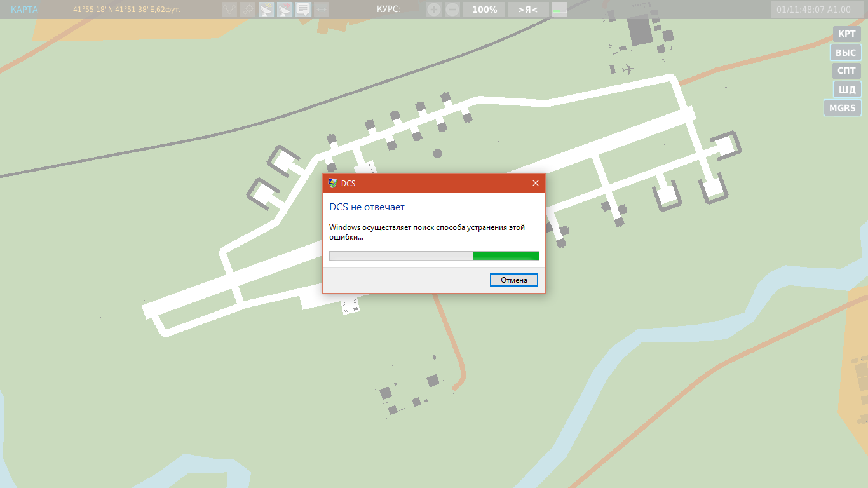Zoom out with the minus icon

[x=452, y=10]
